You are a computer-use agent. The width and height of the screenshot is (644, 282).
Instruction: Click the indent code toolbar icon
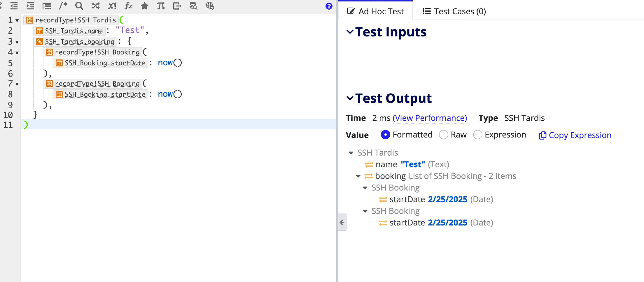tap(30, 6)
